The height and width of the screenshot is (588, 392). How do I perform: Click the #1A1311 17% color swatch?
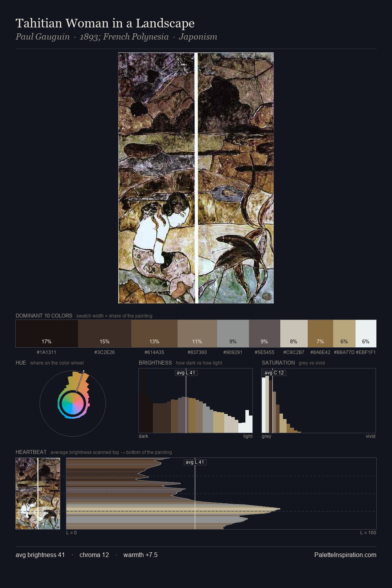(x=47, y=334)
